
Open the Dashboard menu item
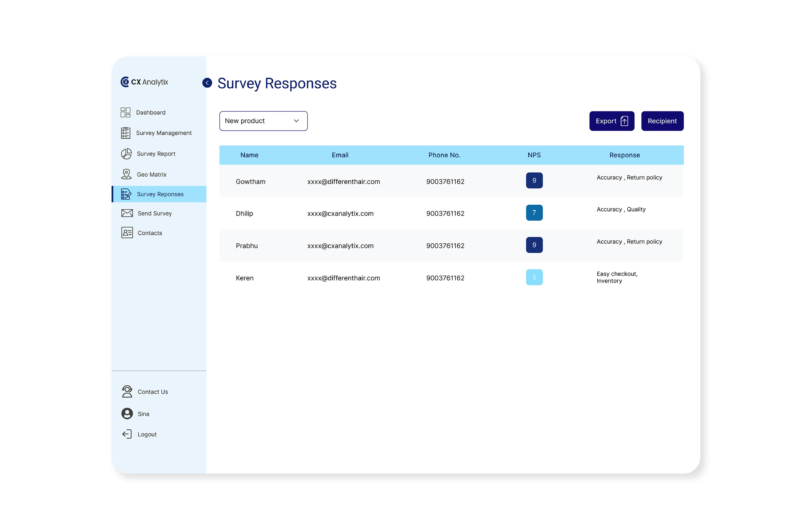click(151, 113)
